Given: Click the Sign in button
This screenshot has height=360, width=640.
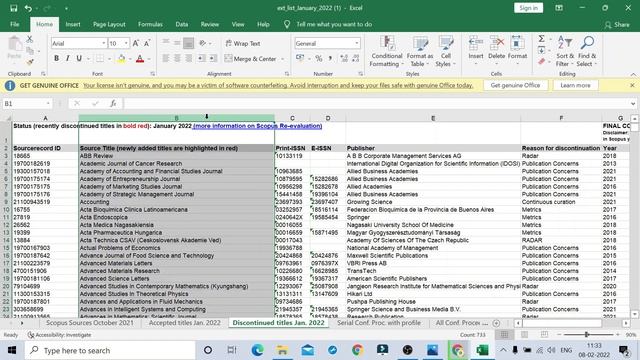Looking at the screenshot, I should [528, 8].
